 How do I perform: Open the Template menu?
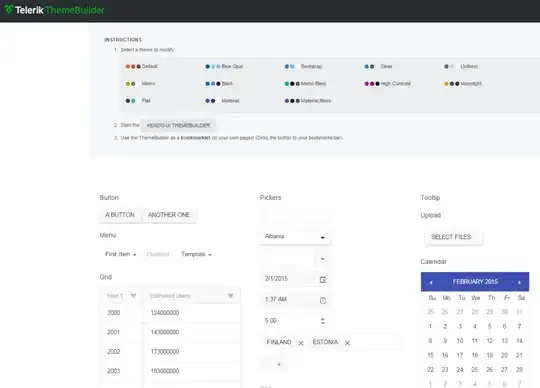(x=196, y=254)
